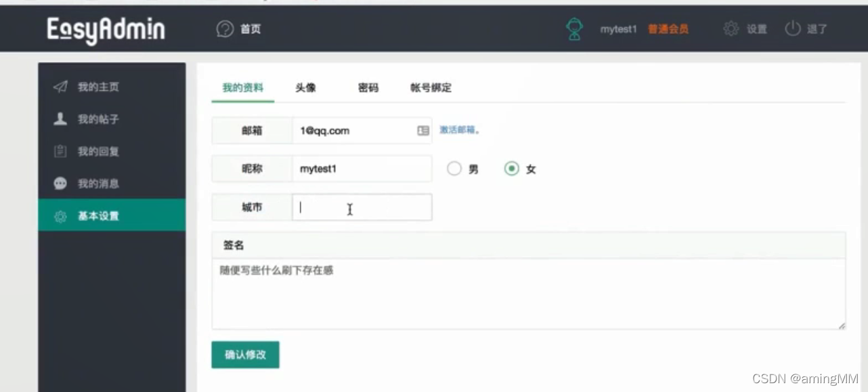Image resolution: width=868 pixels, height=392 pixels.
Task: Select the 我的主页 paper-plane sidebar icon
Action: click(61, 87)
